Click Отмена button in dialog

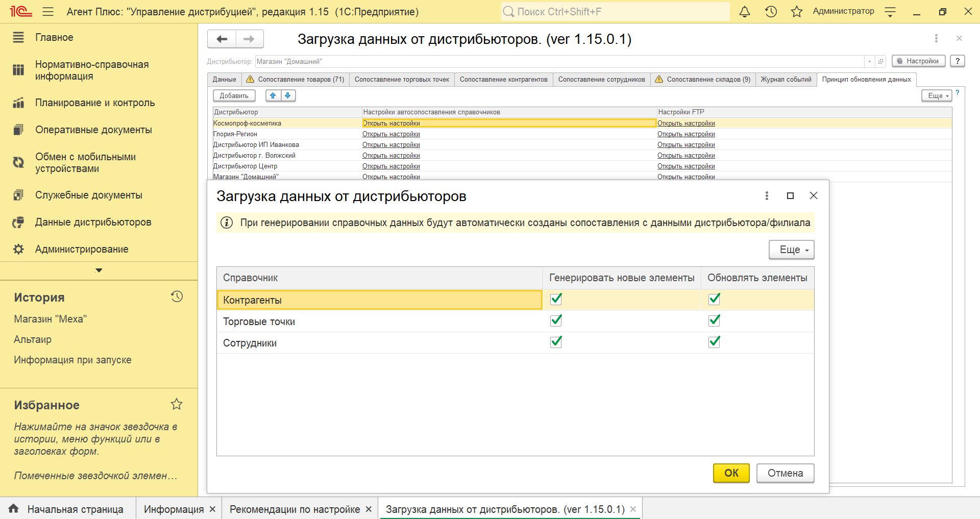coord(785,473)
